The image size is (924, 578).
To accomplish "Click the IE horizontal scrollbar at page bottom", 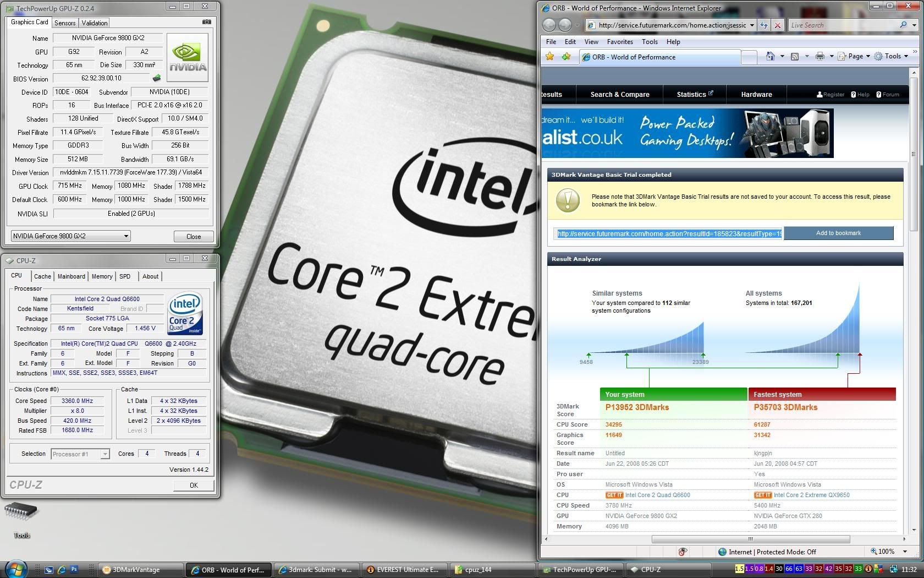I will coord(751,539).
